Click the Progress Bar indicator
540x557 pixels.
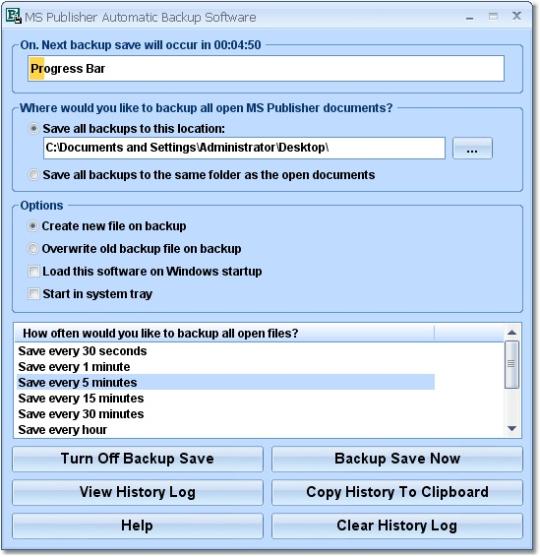pos(266,68)
